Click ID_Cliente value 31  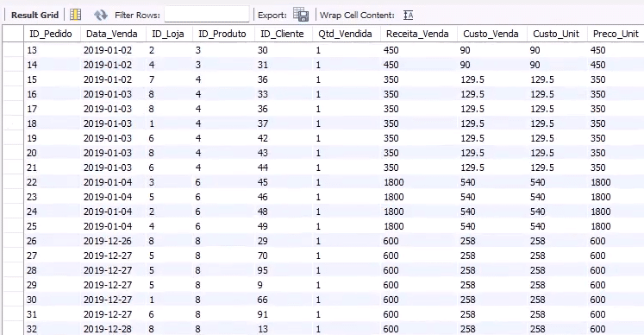(x=262, y=65)
